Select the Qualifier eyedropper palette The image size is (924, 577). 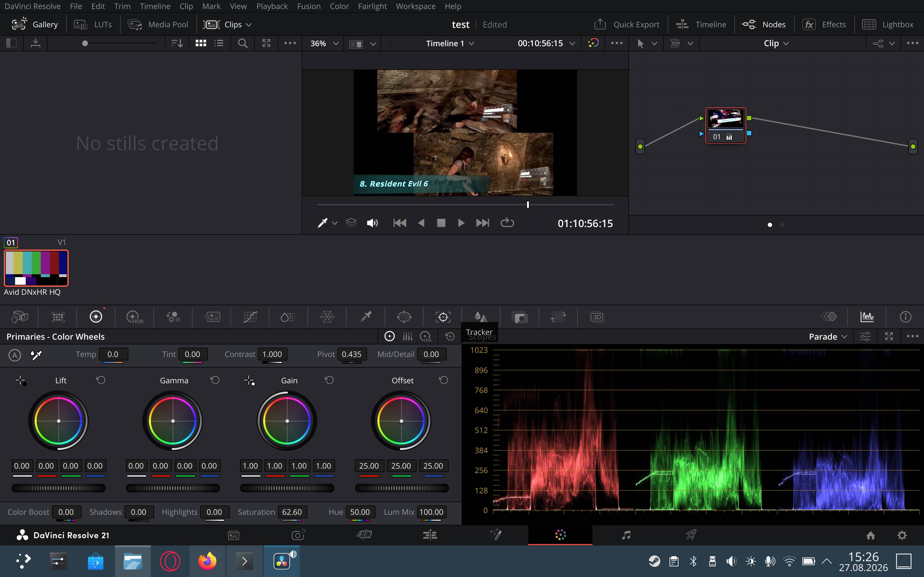coord(366,317)
